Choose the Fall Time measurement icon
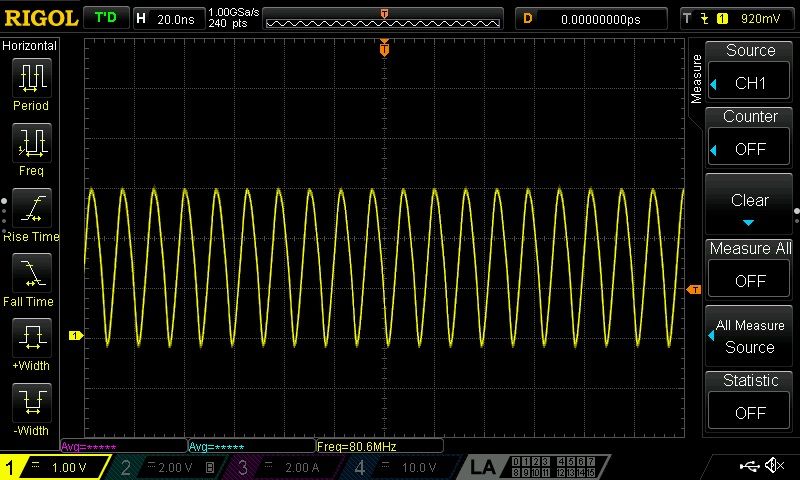The width and height of the screenshot is (800, 480). coord(32,272)
